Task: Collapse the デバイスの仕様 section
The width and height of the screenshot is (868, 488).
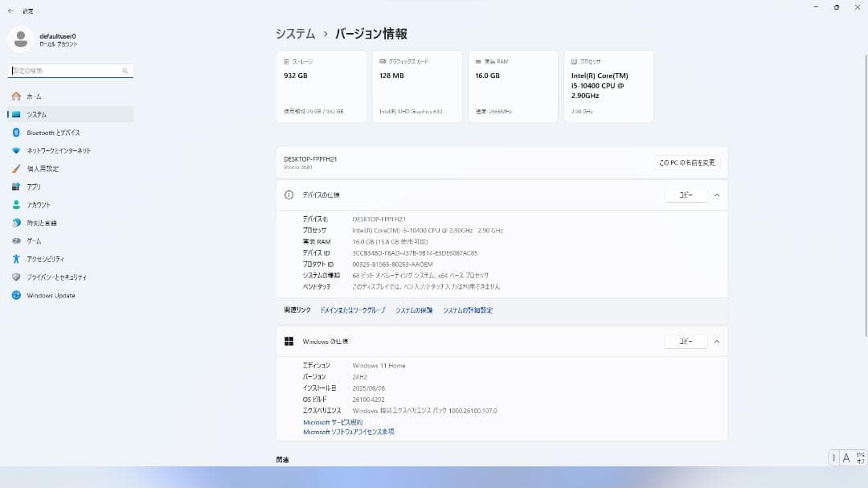Action: click(x=717, y=194)
